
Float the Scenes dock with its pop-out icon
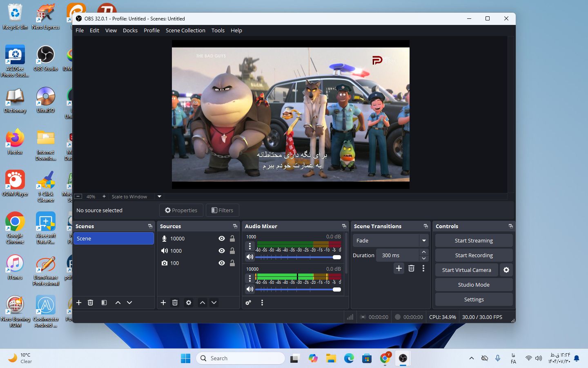coord(150,226)
